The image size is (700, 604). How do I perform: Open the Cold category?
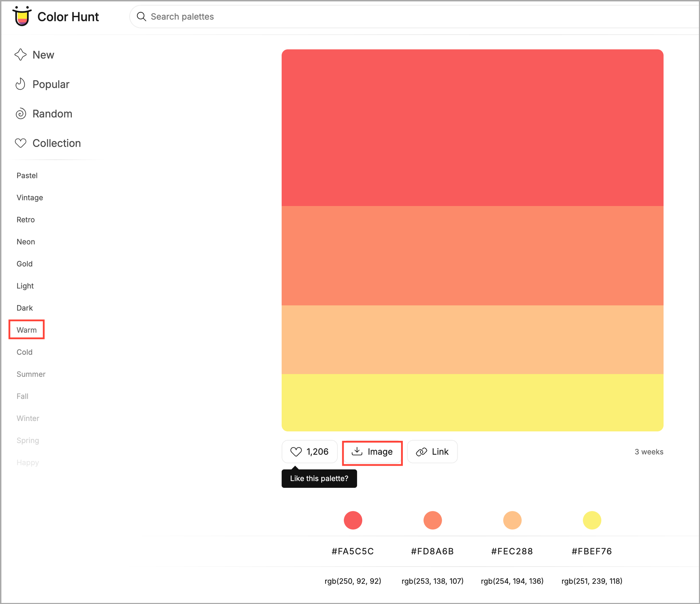coord(24,352)
